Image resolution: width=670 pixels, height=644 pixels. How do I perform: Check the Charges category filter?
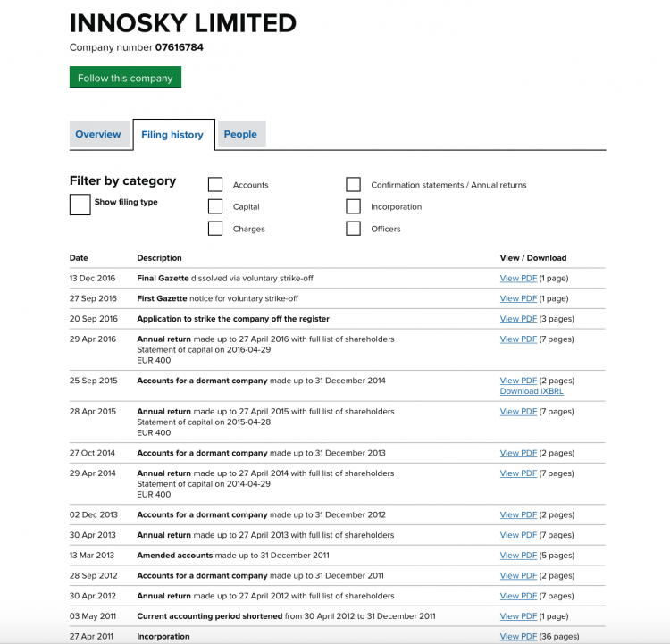pos(215,229)
